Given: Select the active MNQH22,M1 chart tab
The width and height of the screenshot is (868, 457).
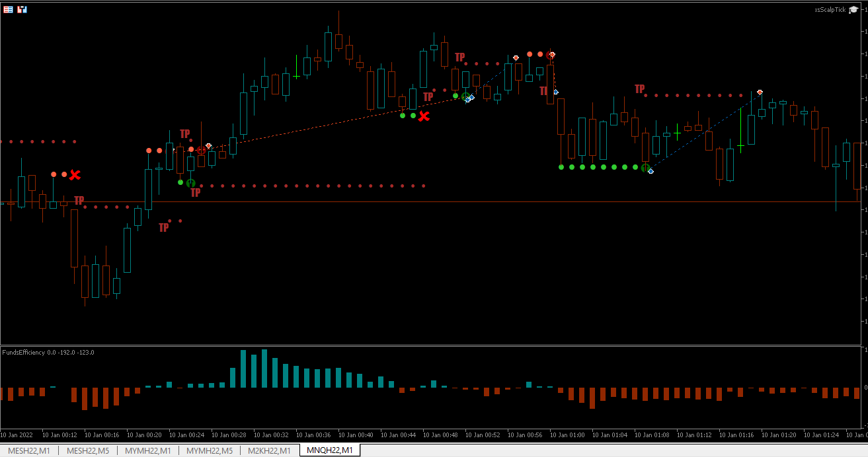Looking at the screenshot, I should click(329, 450).
